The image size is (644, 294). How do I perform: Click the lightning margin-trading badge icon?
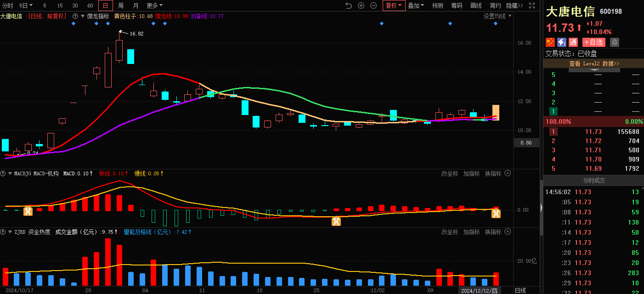pos(562,42)
